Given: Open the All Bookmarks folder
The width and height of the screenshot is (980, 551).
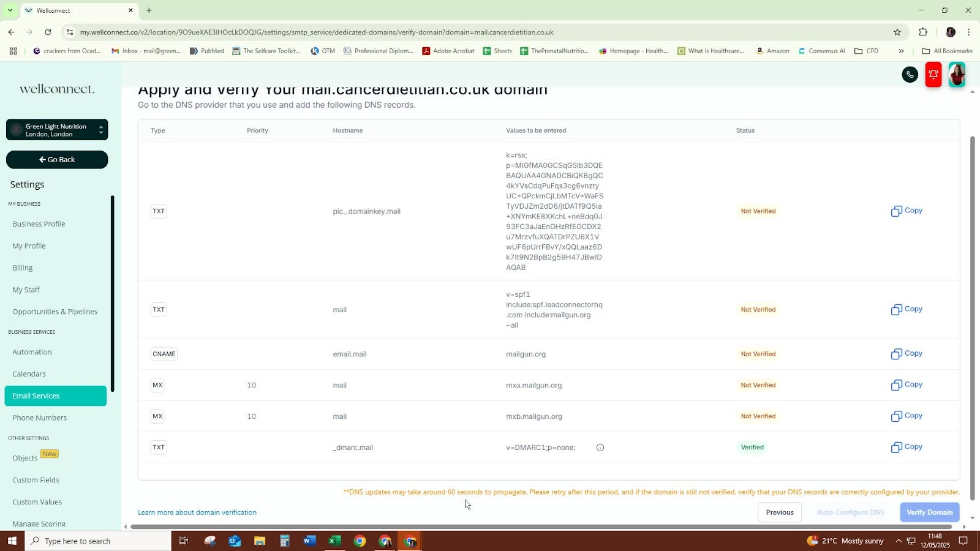Looking at the screenshot, I should (x=947, y=51).
